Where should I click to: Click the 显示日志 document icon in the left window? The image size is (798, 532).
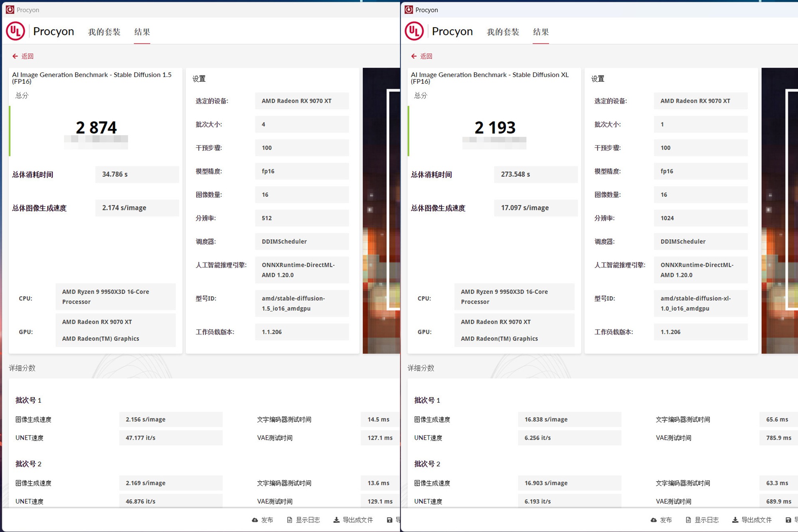click(290, 520)
